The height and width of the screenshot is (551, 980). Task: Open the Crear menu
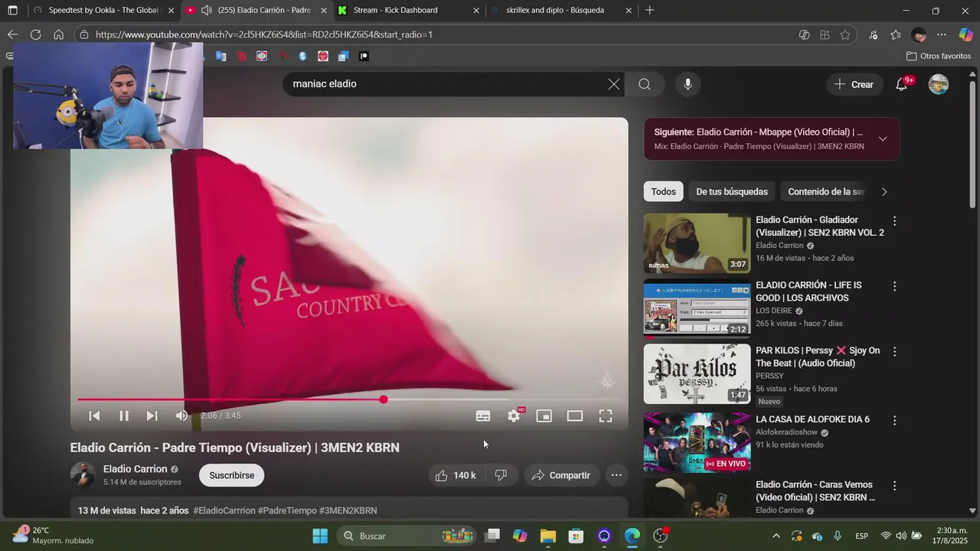point(854,84)
